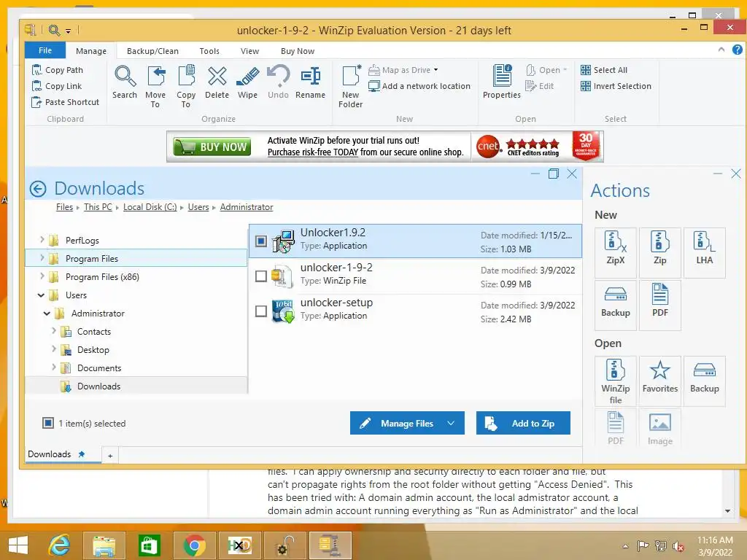Select the Manage ribbon tab

pyautogui.click(x=91, y=51)
